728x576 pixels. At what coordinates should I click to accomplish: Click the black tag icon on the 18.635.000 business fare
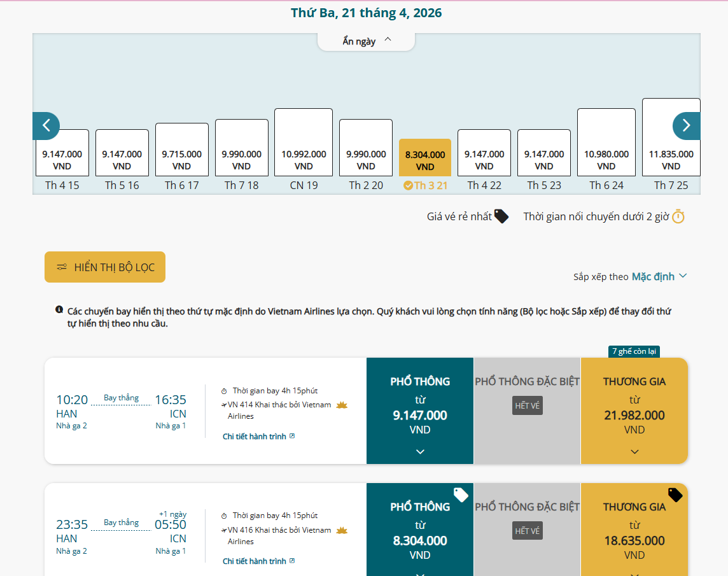pos(675,495)
